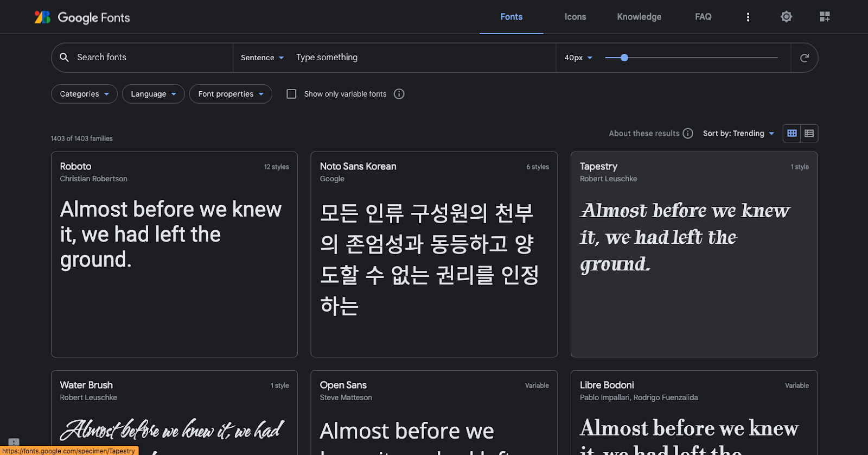Click the search magnifier icon
This screenshot has height=455, width=868.
[64, 57]
